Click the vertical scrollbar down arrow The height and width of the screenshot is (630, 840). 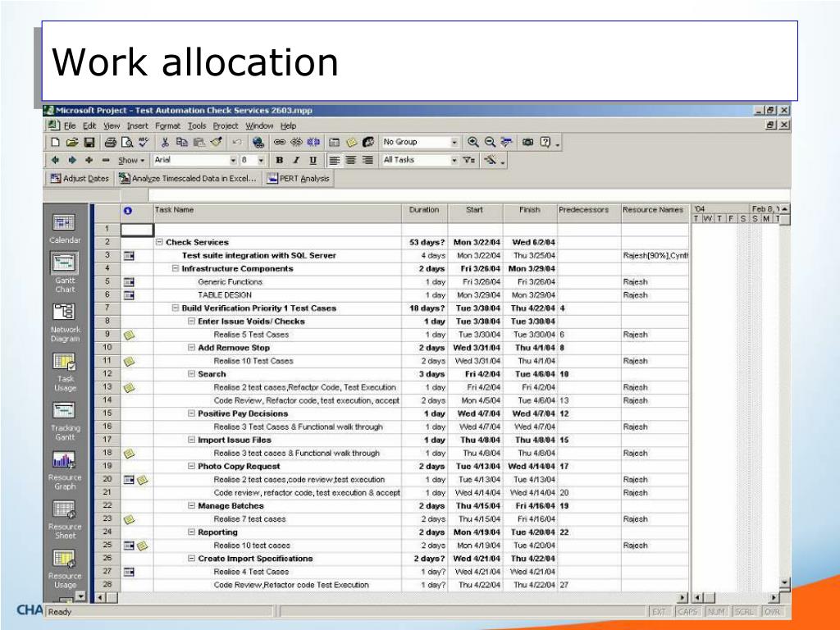tap(784, 583)
